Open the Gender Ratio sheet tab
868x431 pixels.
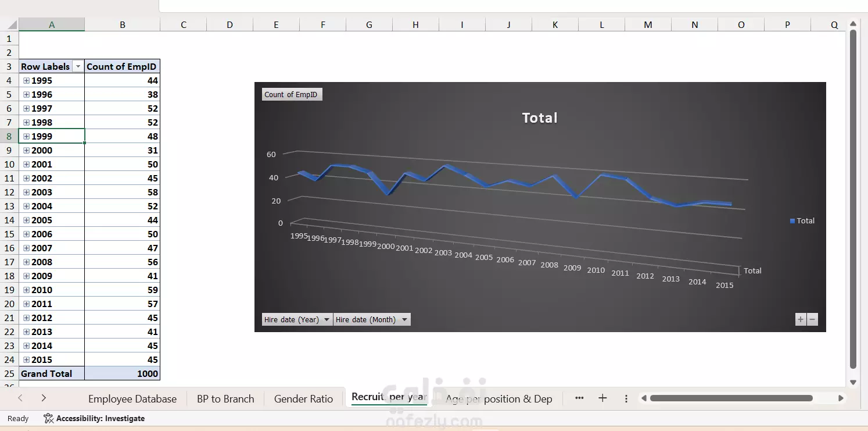click(x=303, y=398)
